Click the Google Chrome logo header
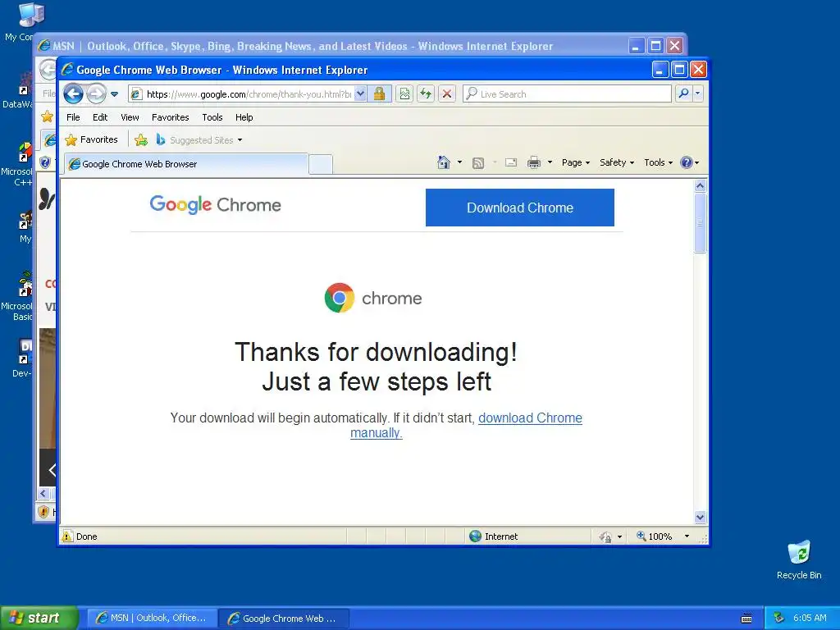The width and height of the screenshot is (840, 630). (x=216, y=204)
